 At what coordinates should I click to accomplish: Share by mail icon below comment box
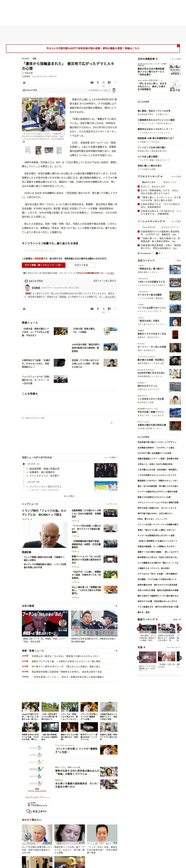pos(92,309)
